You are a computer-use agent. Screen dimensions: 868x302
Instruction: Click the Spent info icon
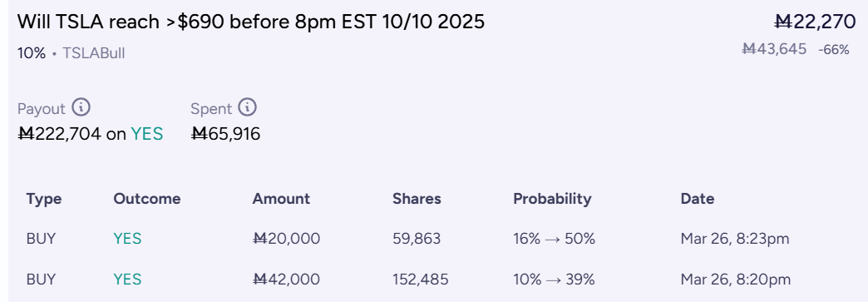(x=248, y=107)
